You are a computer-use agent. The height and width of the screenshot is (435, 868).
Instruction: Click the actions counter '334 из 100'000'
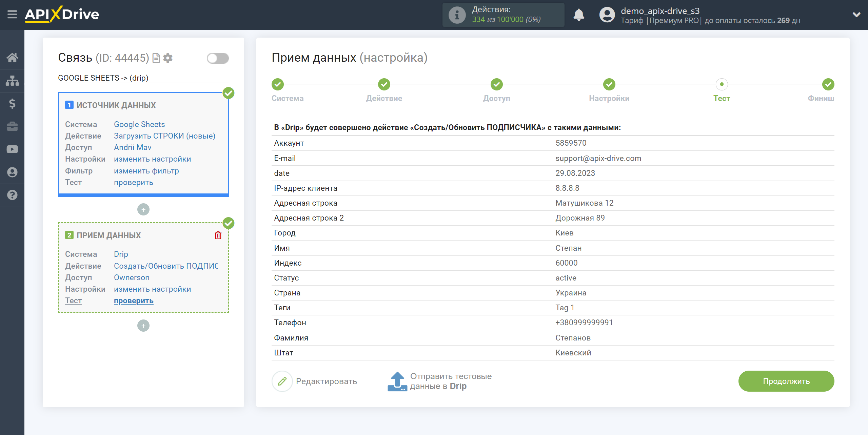(497, 20)
